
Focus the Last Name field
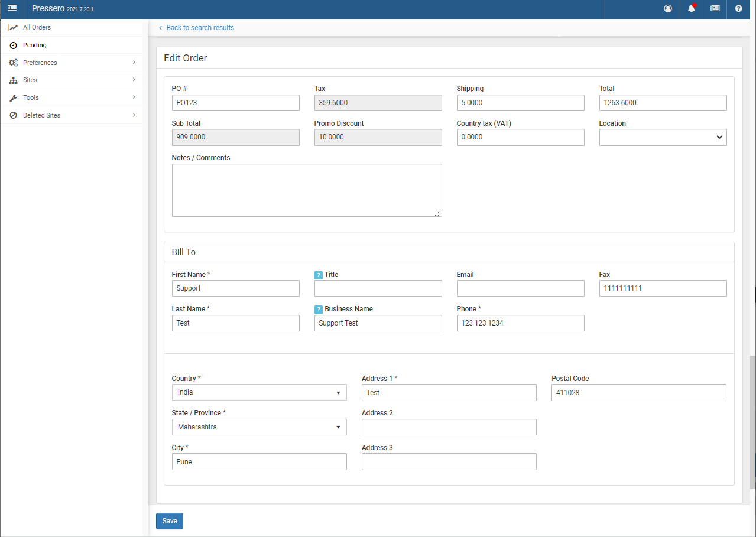[x=235, y=323]
